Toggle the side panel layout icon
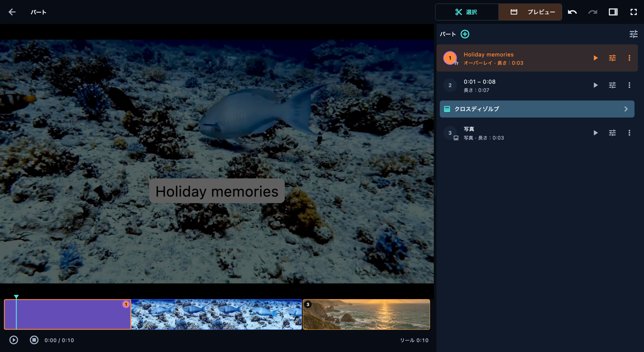 [613, 12]
